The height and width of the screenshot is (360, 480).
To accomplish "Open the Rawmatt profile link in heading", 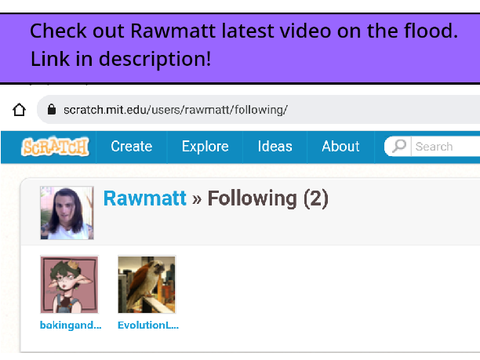I will pyautogui.click(x=145, y=198).
